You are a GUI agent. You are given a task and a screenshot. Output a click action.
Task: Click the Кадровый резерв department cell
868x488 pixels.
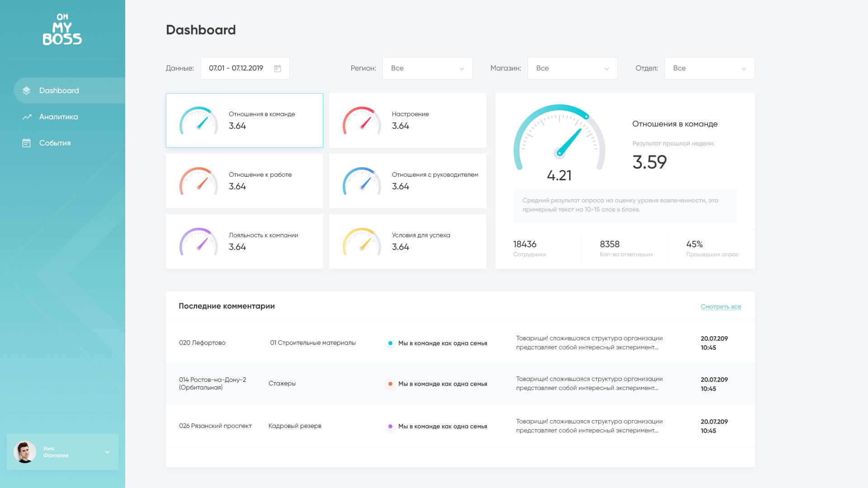pyautogui.click(x=295, y=426)
